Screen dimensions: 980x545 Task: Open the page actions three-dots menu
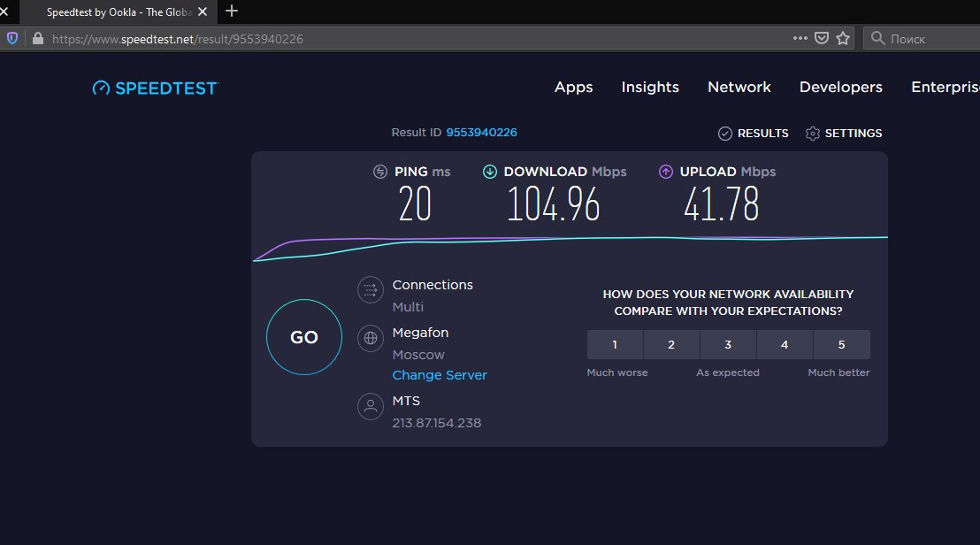coord(800,38)
